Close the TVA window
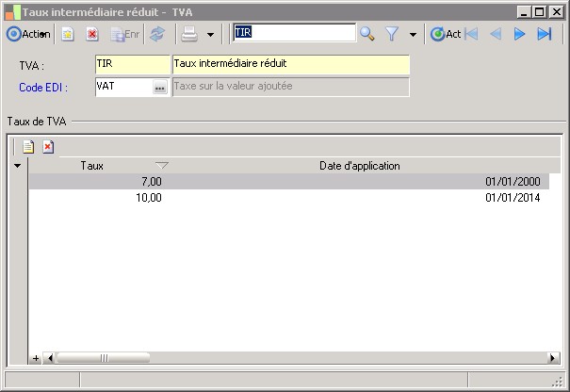 [x=556, y=12]
